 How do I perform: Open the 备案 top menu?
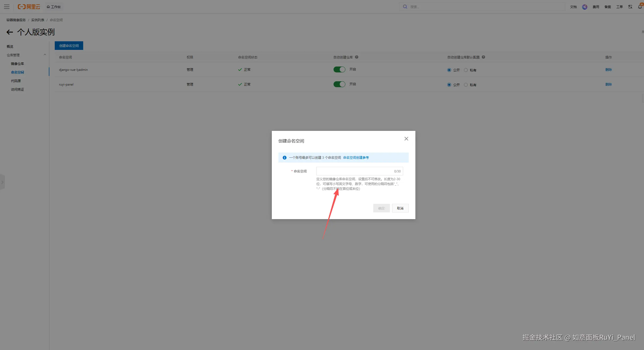coord(608,7)
